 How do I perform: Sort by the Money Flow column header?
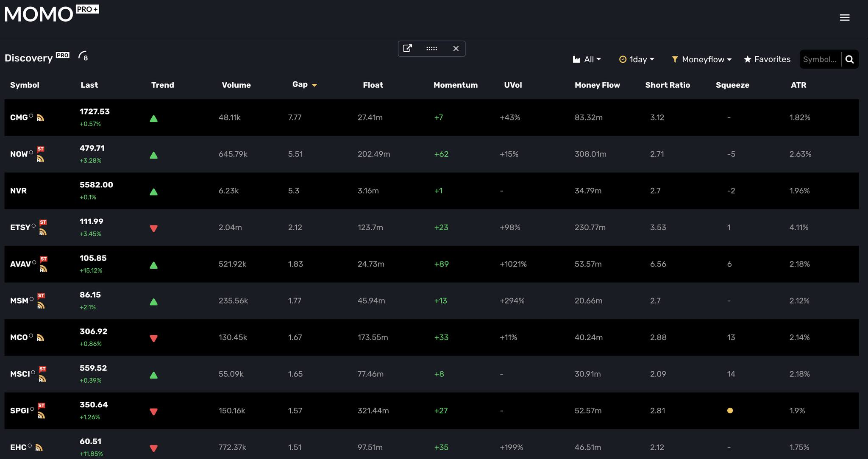click(x=597, y=85)
